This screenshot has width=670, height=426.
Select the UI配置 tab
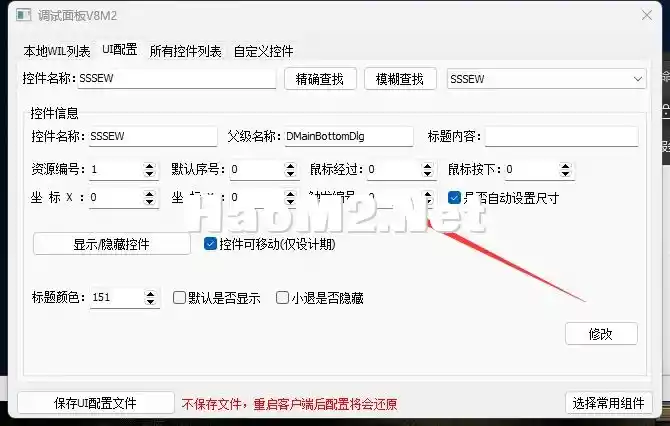120,50
